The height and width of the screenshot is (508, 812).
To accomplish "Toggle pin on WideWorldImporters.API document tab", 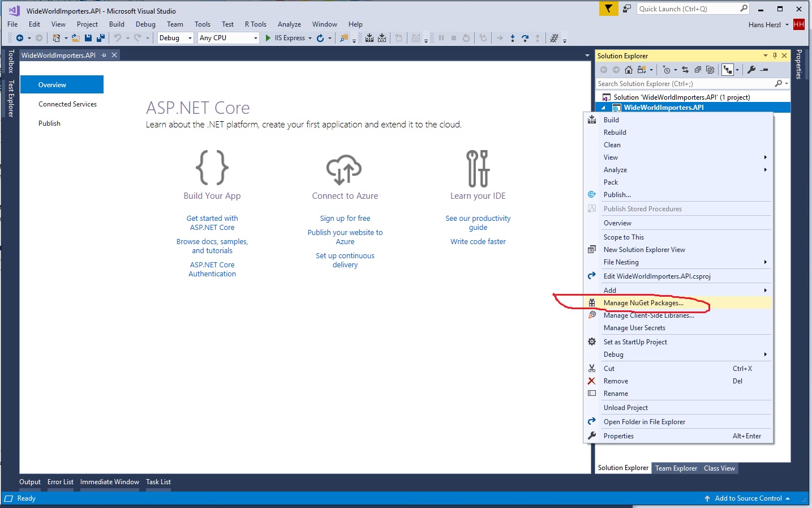I will pos(104,55).
